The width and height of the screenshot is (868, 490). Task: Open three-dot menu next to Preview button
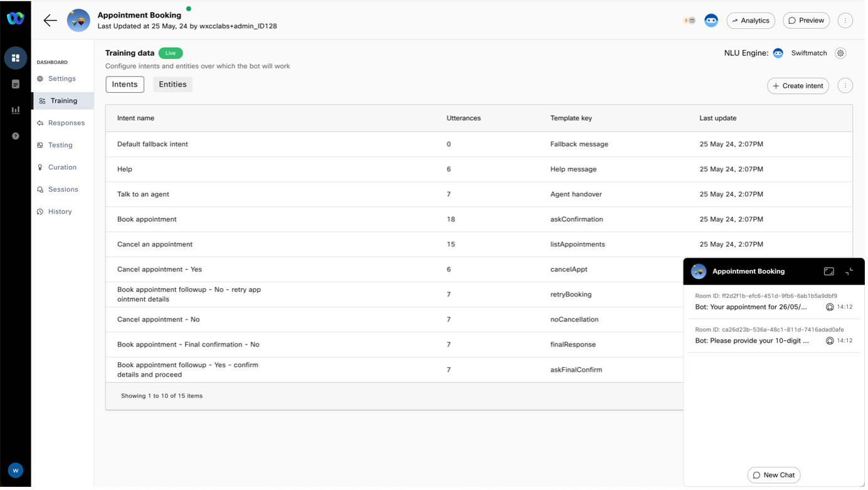click(845, 21)
